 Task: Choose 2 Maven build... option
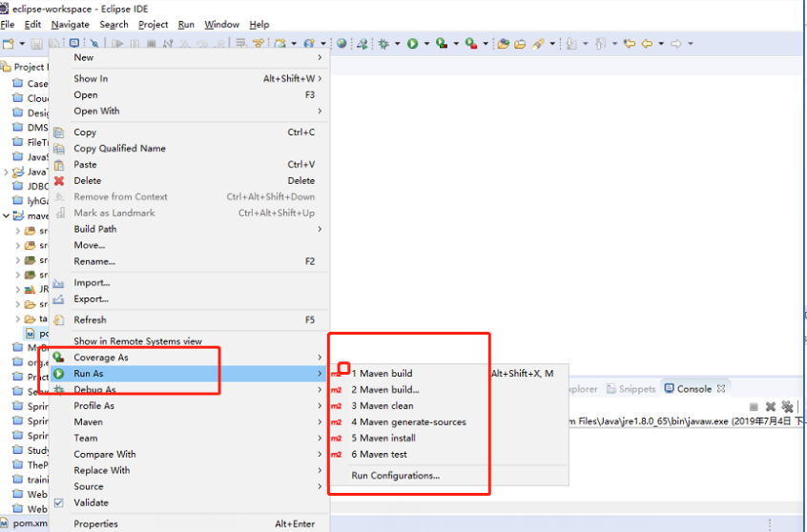(x=448, y=390)
